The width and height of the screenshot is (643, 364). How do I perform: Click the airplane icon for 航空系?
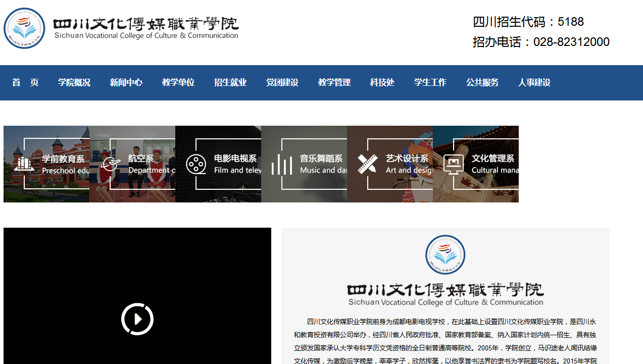point(110,164)
